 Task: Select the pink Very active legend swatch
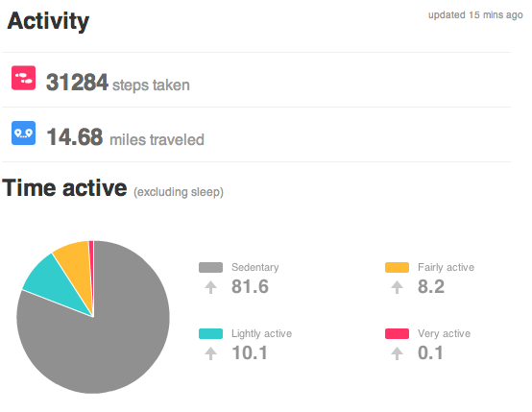point(397,333)
